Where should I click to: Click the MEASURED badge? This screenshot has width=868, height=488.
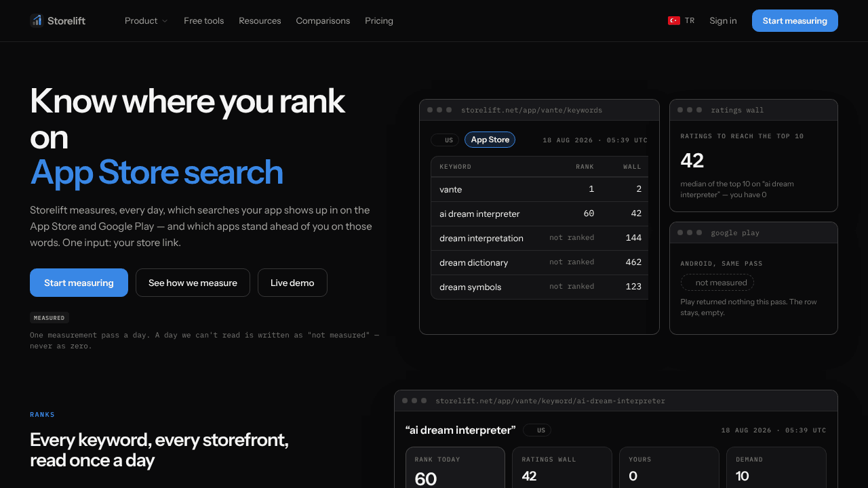[x=50, y=318]
